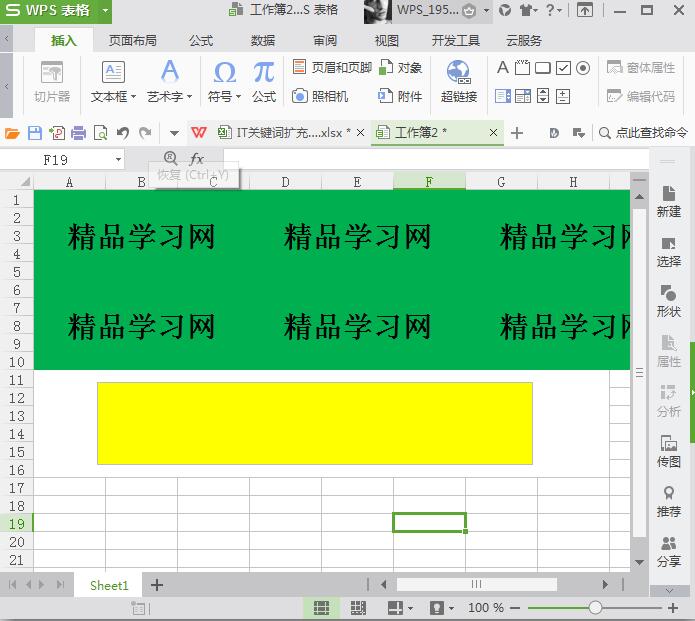
Task: Switch to the Page Layout tab
Action: [x=133, y=40]
